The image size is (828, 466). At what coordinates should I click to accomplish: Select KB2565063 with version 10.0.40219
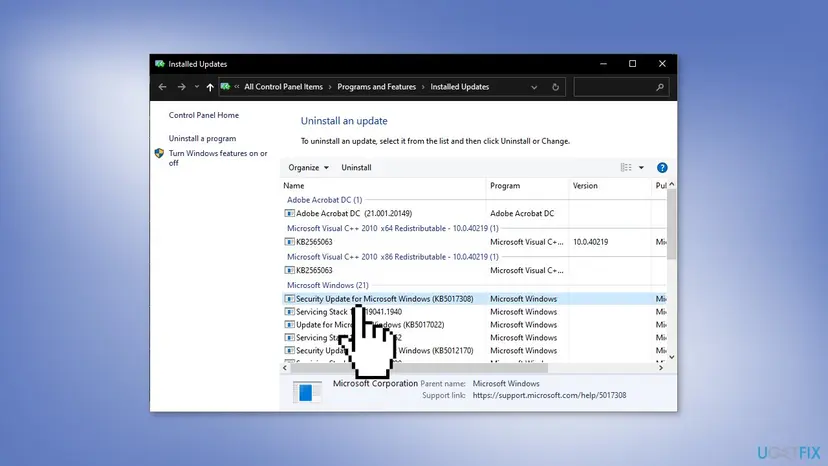(x=474, y=242)
